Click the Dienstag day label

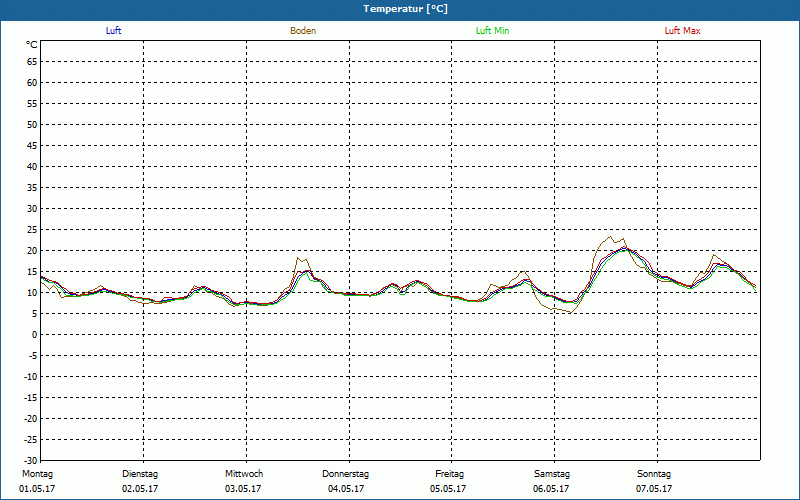(140, 474)
